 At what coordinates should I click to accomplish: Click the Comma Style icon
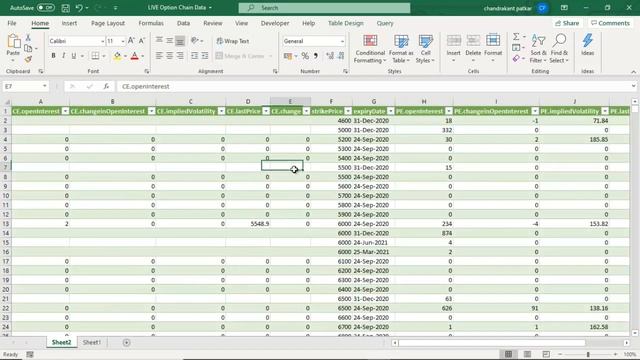tap(316, 56)
